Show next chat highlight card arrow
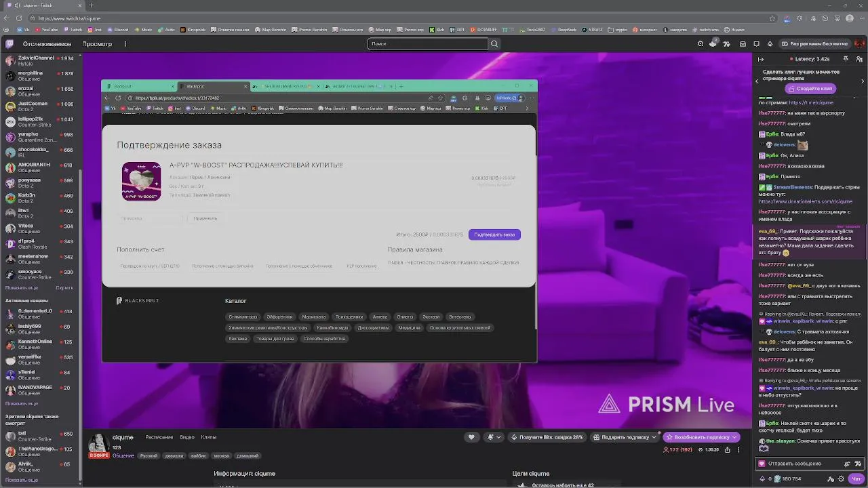868x488 pixels. tap(863, 81)
